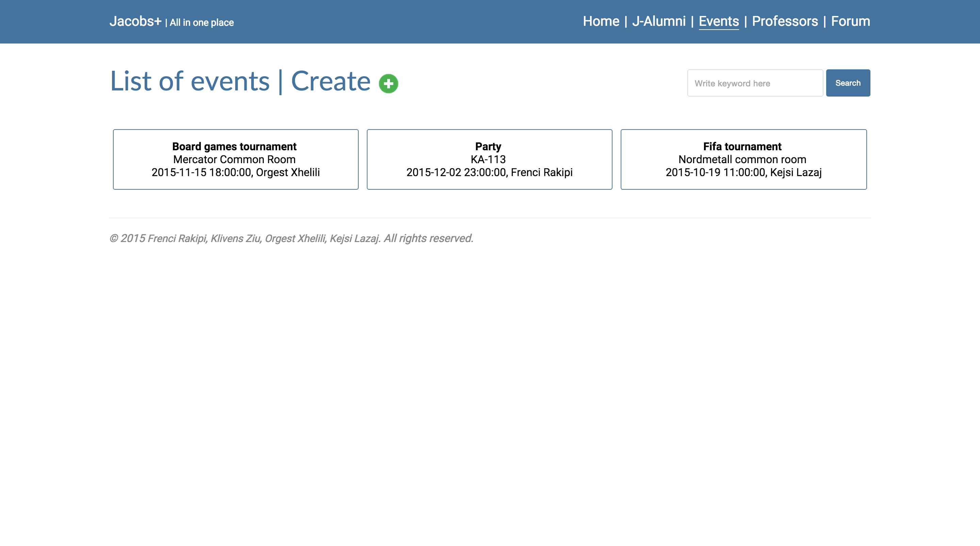Screen dimensions: 980x546
Task: Focus the keyword search field
Action: click(x=755, y=83)
